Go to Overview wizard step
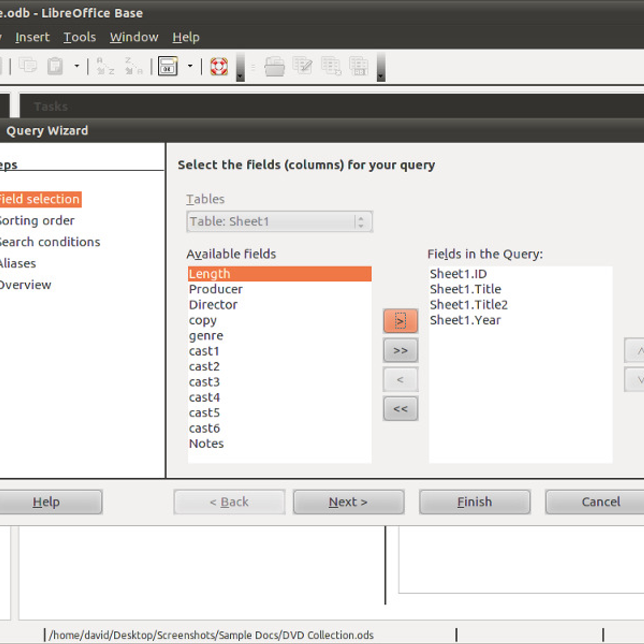644x644 pixels. click(25, 285)
